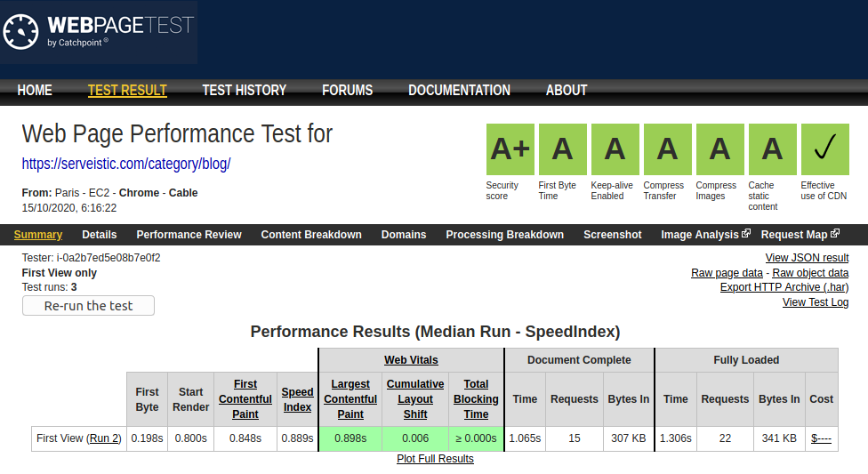Open the Compress Transfer grade box
868x474 pixels.
(667, 149)
